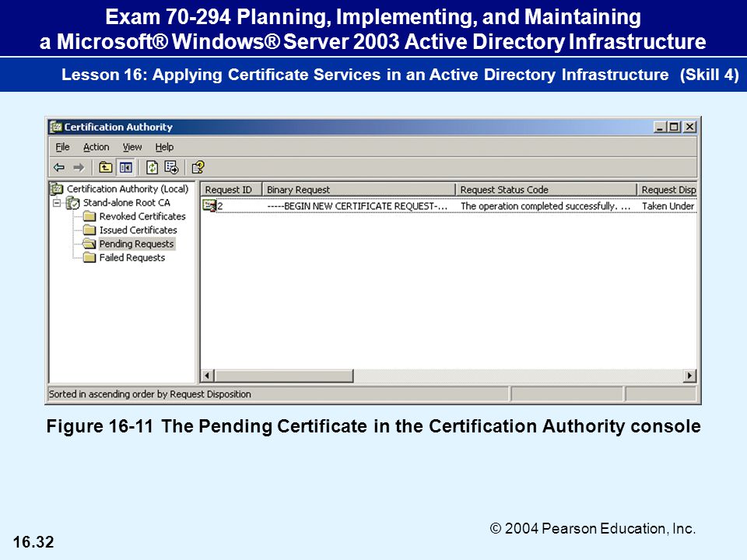
Task: Click the status bar sort order text
Action: pyautogui.click(x=150, y=394)
